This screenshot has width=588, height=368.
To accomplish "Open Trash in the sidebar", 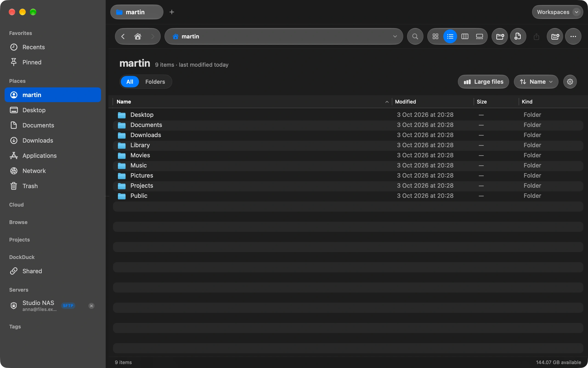I will click(x=53, y=186).
